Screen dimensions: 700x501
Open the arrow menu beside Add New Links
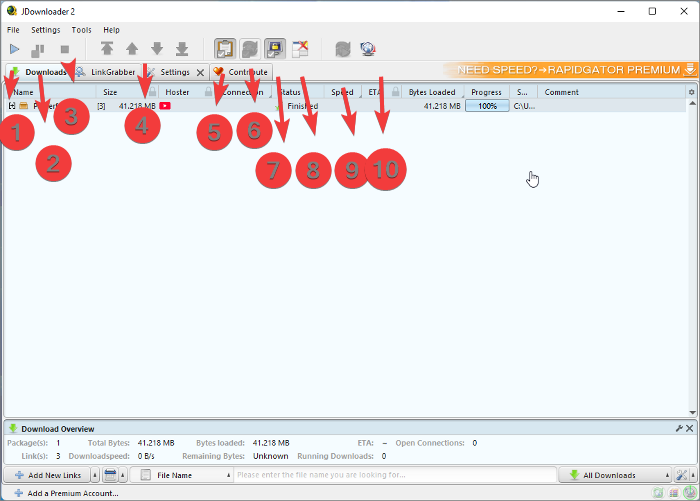(95, 475)
